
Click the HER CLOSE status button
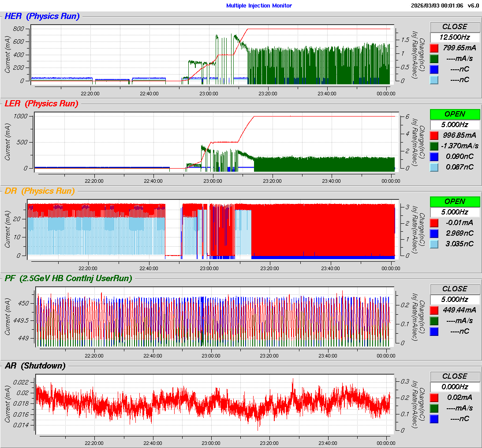tap(455, 26)
